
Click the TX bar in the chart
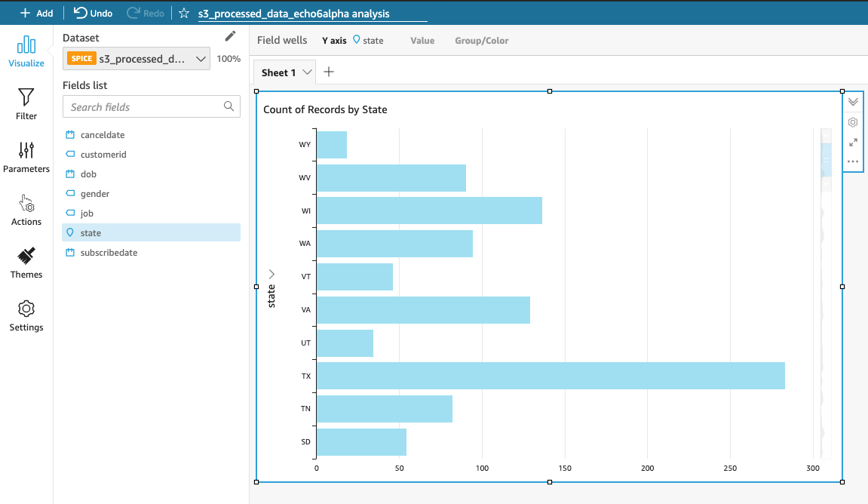pyautogui.click(x=551, y=376)
